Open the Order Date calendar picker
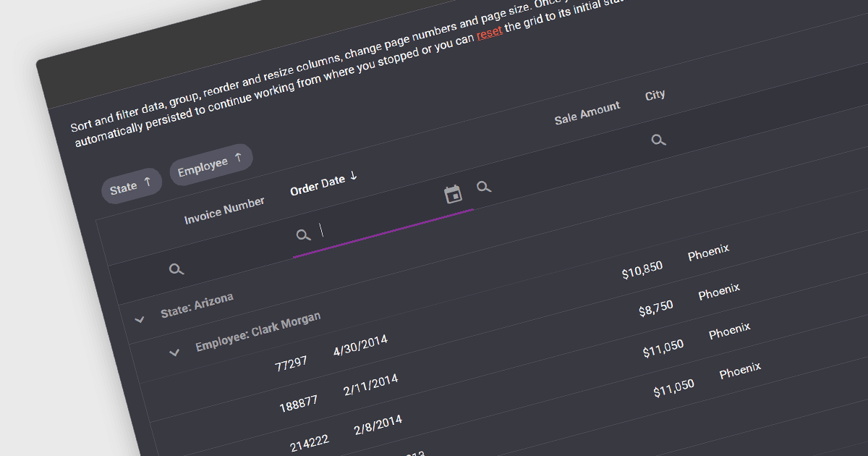868x456 pixels. click(453, 194)
